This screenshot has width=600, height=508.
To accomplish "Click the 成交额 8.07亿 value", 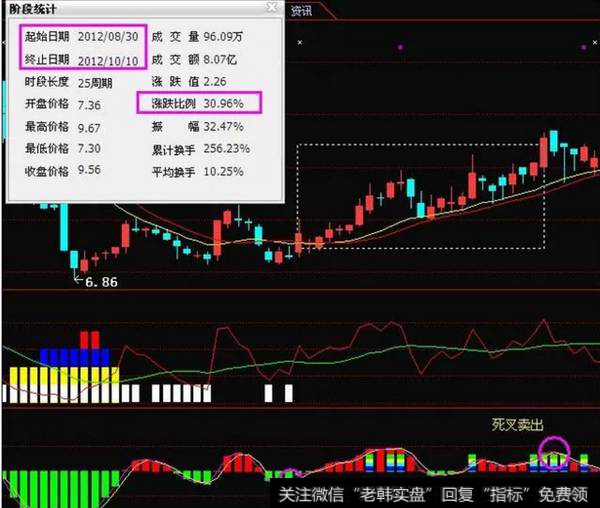I will click(x=220, y=60).
